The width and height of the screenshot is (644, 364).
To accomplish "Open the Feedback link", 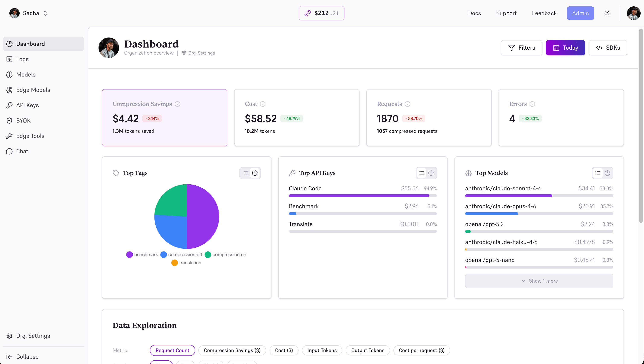I will (x=544, y=13).
